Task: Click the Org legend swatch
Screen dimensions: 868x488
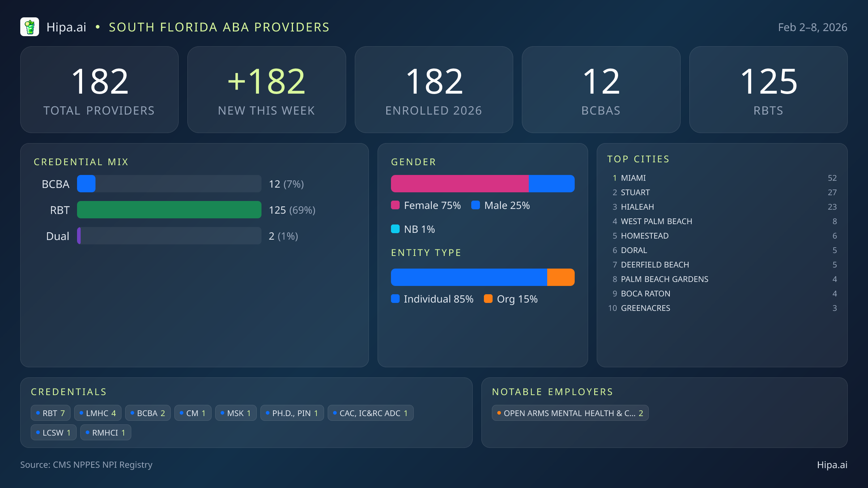Action: click(x=488, y=299)
